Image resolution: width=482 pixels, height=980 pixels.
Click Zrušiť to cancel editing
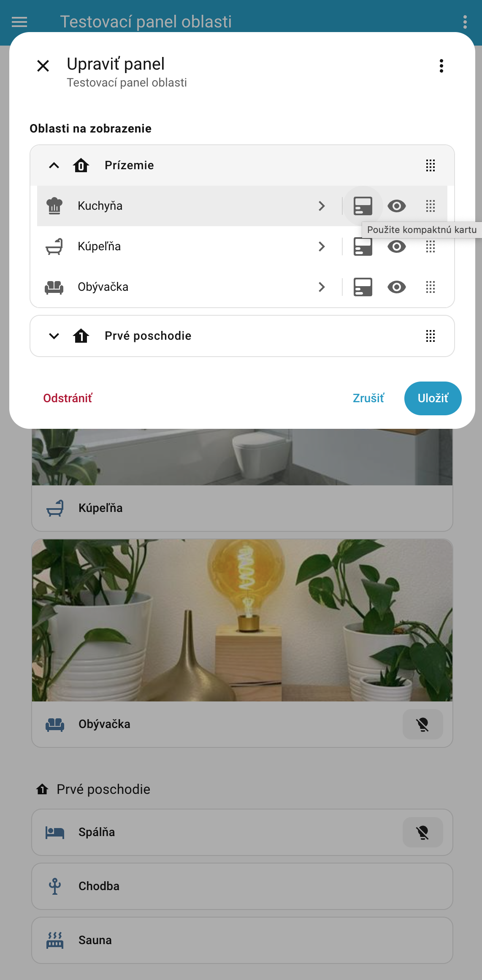pyautogui.click(x=368, y=398)
